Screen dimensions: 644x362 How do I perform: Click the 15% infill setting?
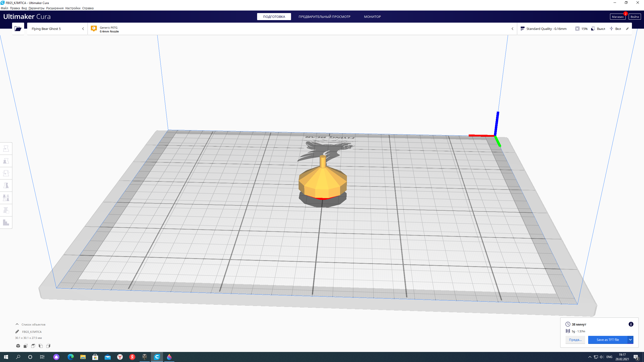coord(581,29)
